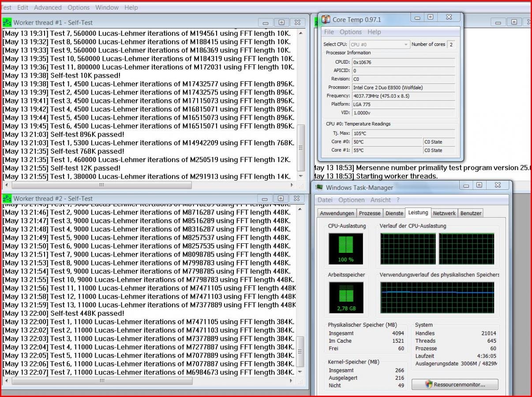The image size is (532, 397).
Task: Click the Insgesamt value 4094
Action: pyautogui.click(x=398, y=333)
